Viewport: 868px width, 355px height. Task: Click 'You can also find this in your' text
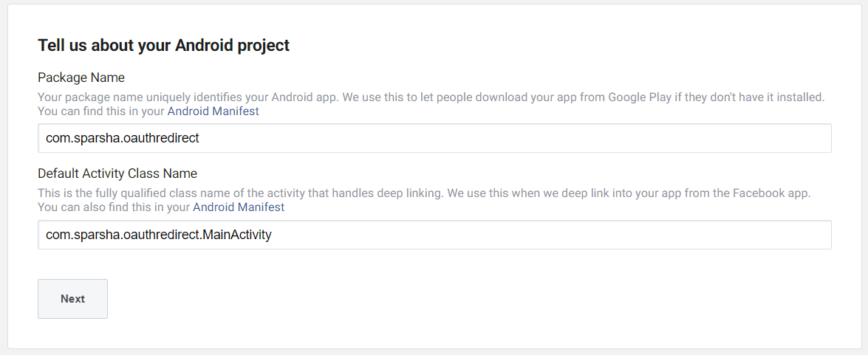(x=114, y=207)
